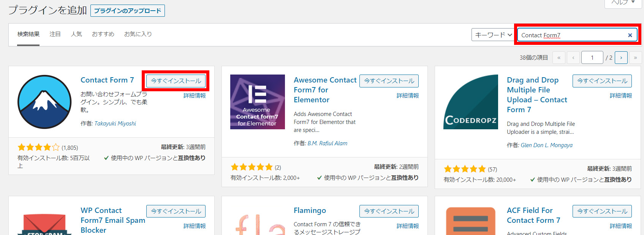
Task: Click the plugin search input field
Action: tap(572, 35)
